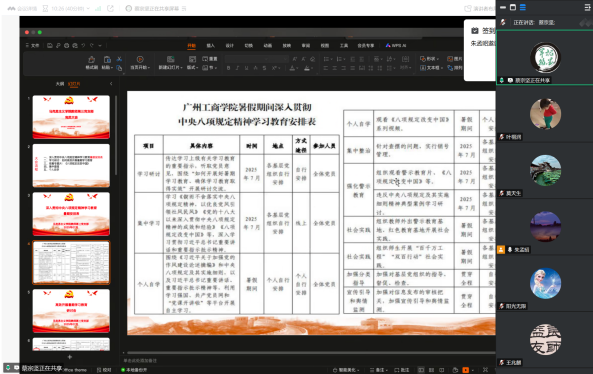
Task: Open the font name dropdown box
Action: [247, 59]
